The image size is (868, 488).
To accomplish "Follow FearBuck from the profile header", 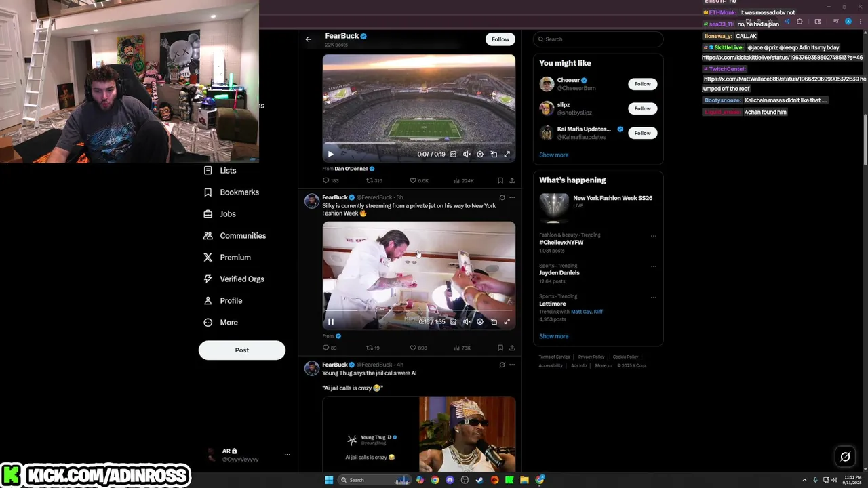I will point(500,39).
